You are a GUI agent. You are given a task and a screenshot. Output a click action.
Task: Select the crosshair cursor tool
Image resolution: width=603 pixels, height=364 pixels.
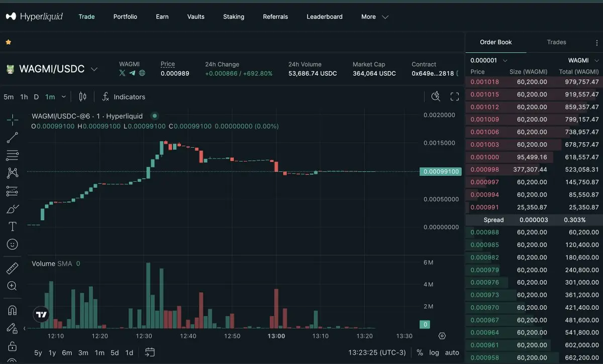pyautogui.click(x=13, y=119)
